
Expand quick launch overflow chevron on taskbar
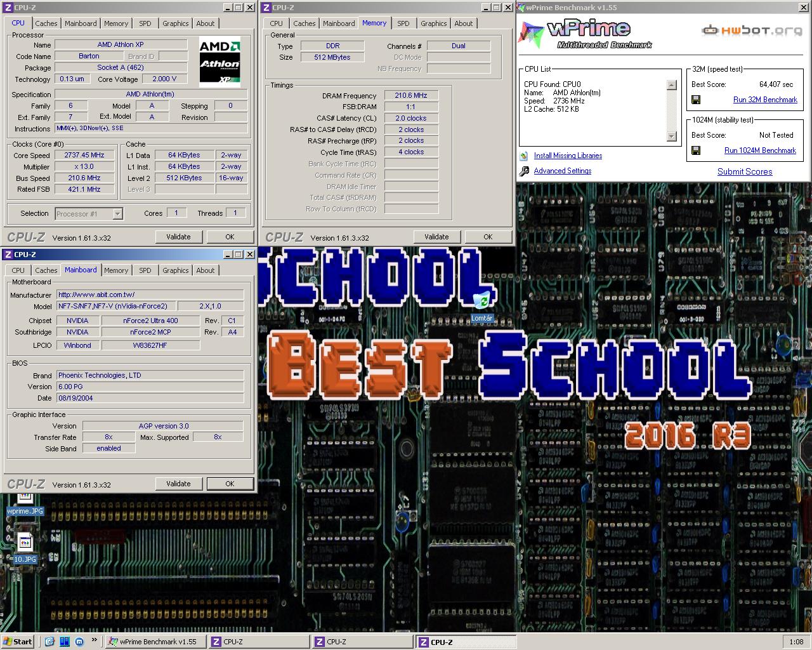(x=95, y=640)
